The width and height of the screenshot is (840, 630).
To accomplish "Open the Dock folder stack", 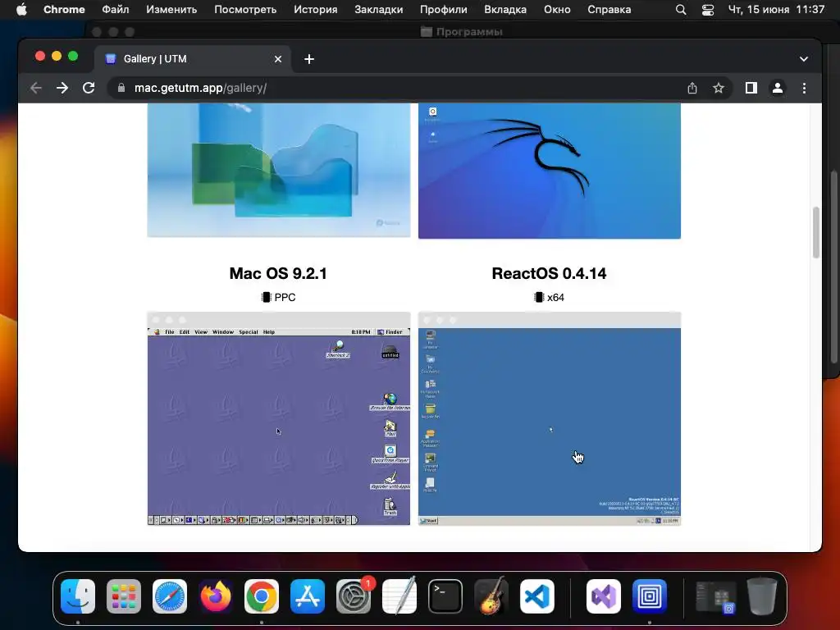I will point(715,596).
